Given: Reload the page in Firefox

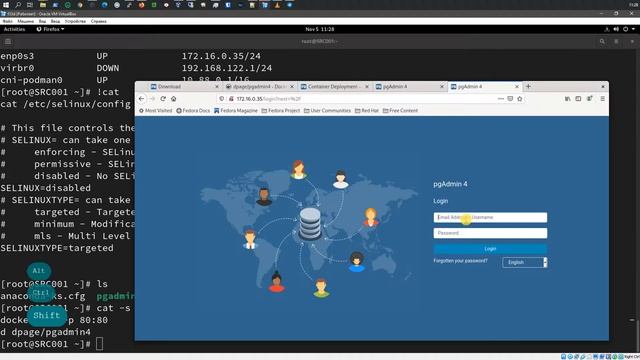Looking at the screenshot, I should pos(163,99).
